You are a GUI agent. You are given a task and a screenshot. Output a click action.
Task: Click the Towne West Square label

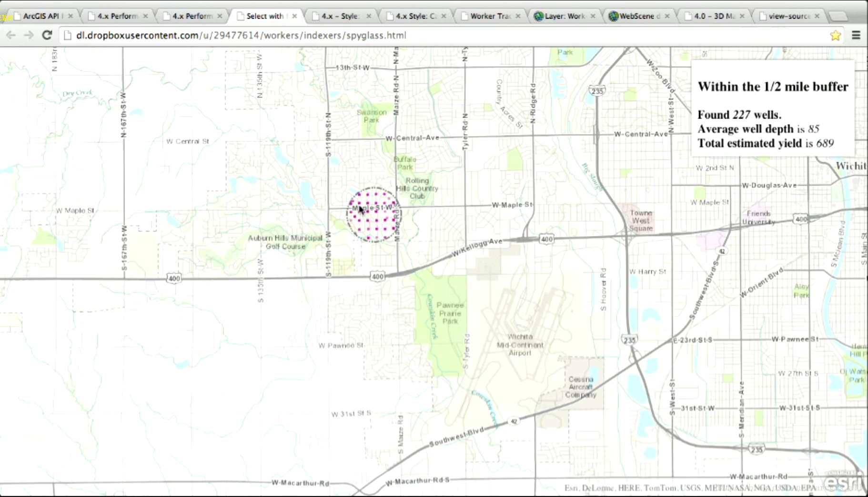[641, 220]
